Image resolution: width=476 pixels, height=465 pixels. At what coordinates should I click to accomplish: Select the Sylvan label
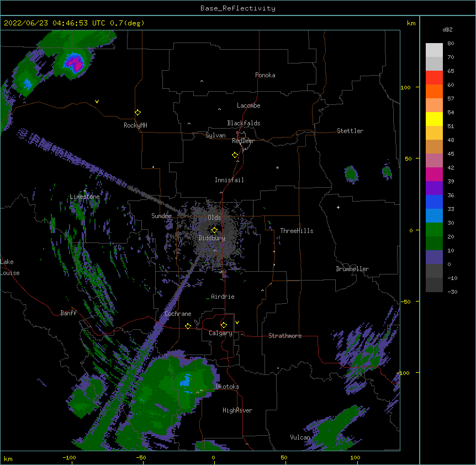pyautogui.click(x=215, y=135)
